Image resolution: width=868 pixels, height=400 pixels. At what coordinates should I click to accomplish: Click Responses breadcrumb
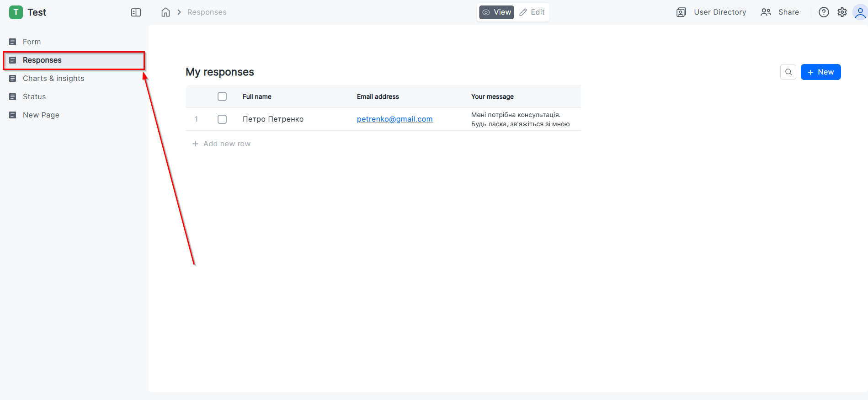point(207,12)
